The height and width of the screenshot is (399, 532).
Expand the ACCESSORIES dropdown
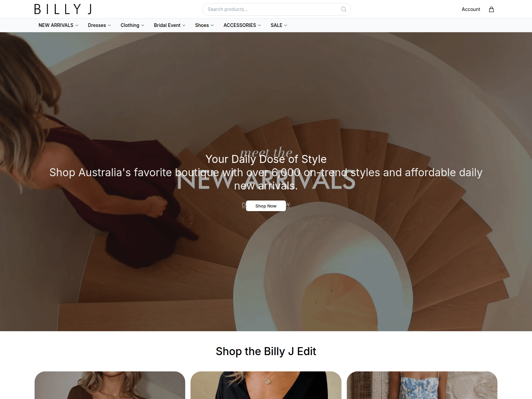click(x=242, y=25)
